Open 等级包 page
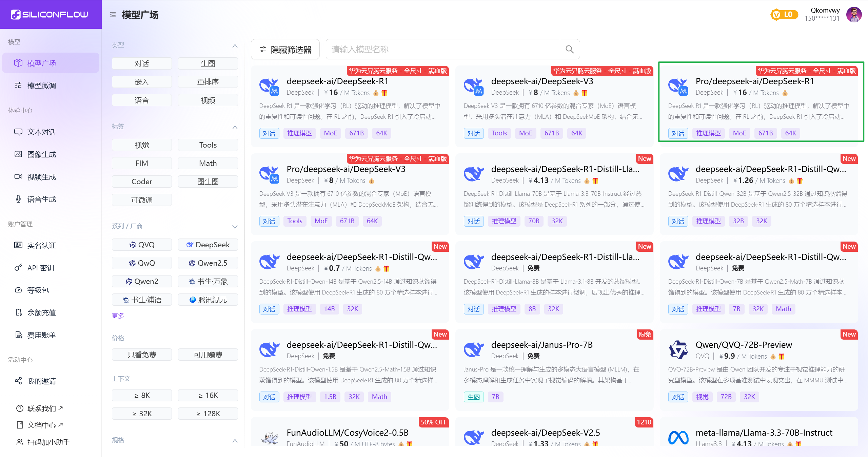Screen dimensions: 868x457 [51, 290]
